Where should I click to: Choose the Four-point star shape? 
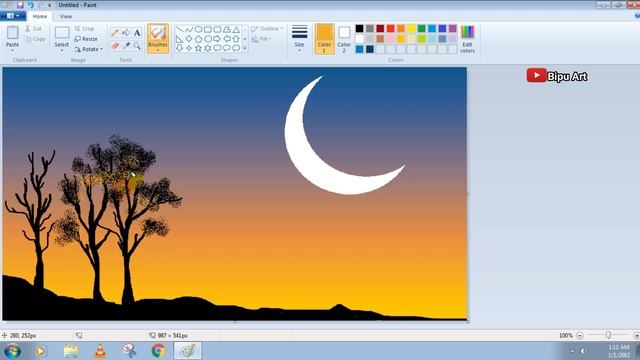tap(189, 48)
